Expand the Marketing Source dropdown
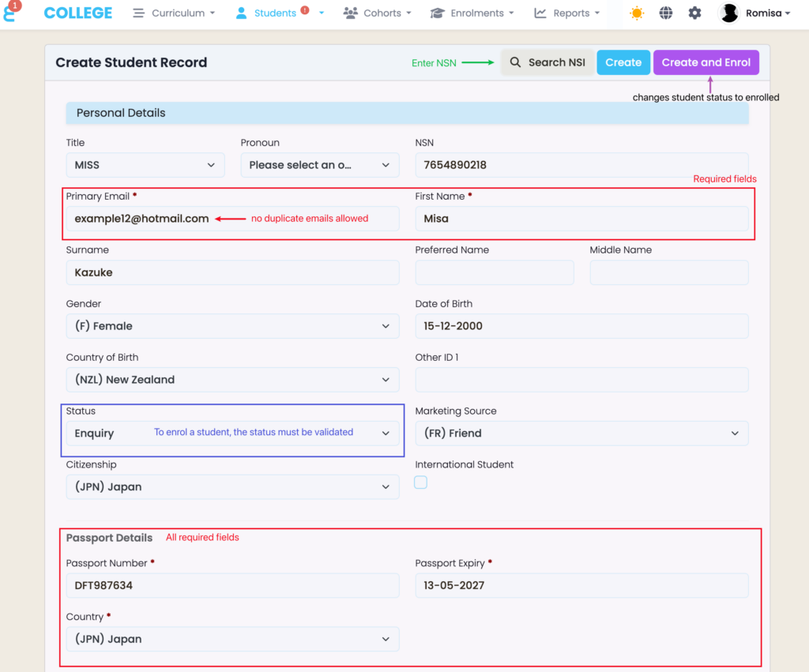The height and width of the screenshot is (672, 809). (581, 434)
